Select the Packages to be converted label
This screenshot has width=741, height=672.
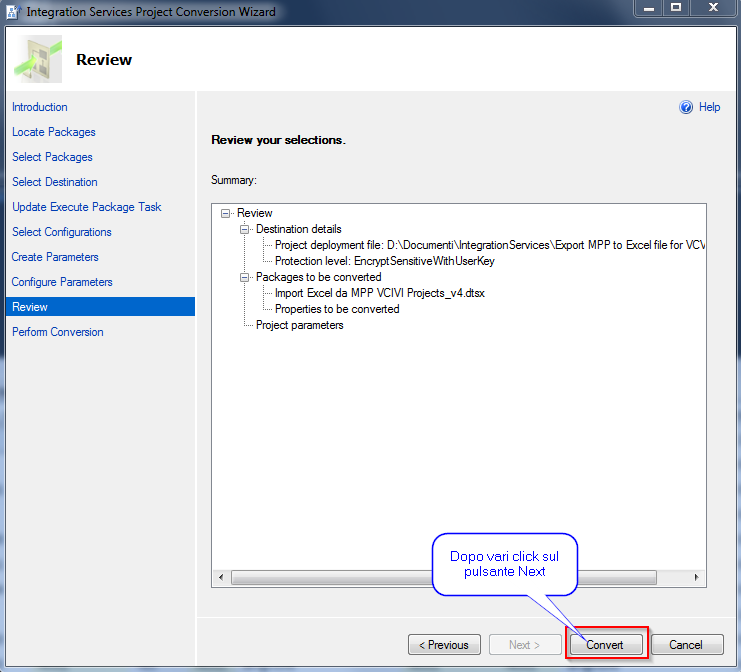[319, 277]
